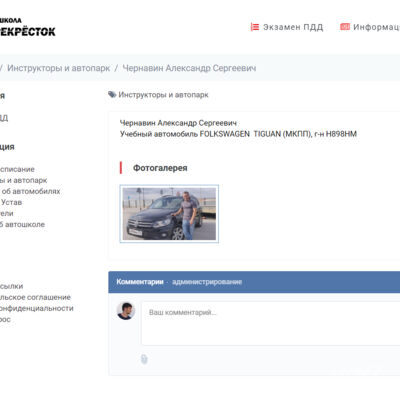Click the tag icon beside Инструкторы и автопарк
Image resolution: width=400 pixels, height=400 pixels.
112,95
